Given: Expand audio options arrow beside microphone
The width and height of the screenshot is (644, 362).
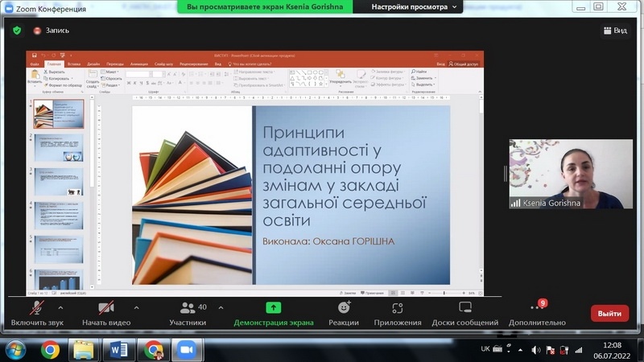Looking at the screenshot, I should tap(60, 307).
